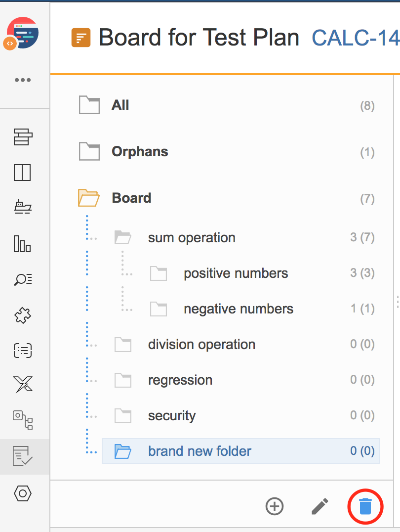The width and height of the screenshot is (400, 532).
Task: Click the trash delete folder icon
Action: coord(365,506)
